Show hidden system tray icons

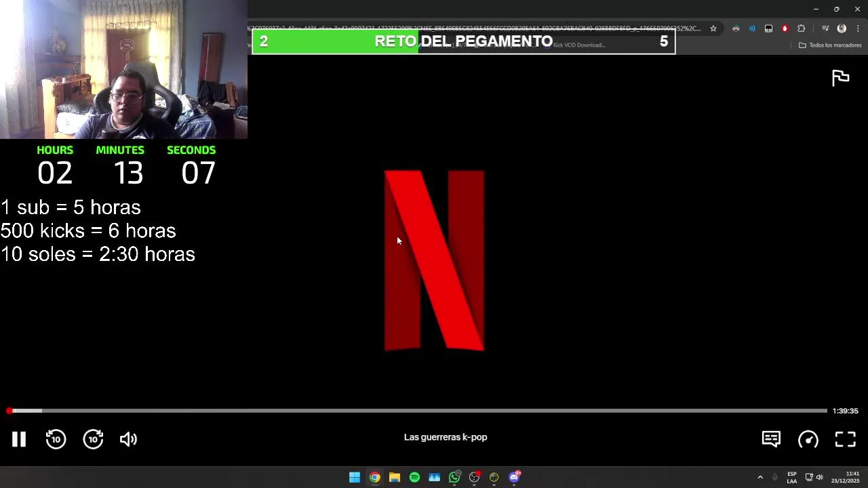point(760,477)
